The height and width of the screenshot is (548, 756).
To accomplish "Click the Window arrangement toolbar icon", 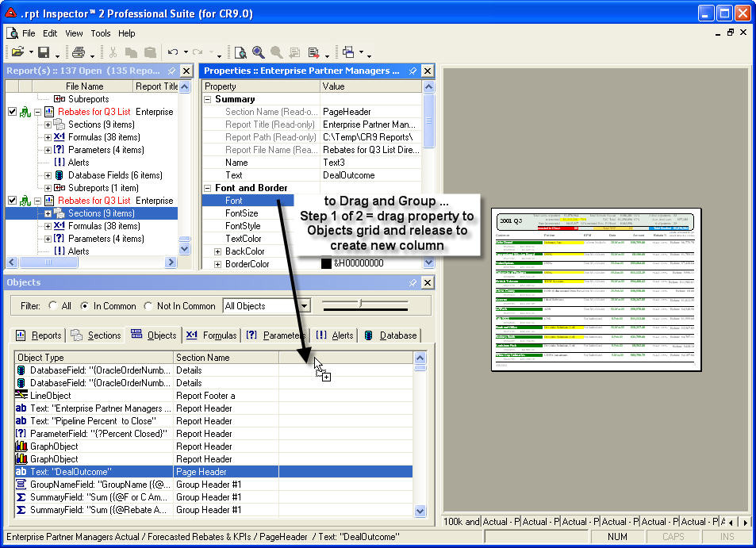I will point(348,52).
